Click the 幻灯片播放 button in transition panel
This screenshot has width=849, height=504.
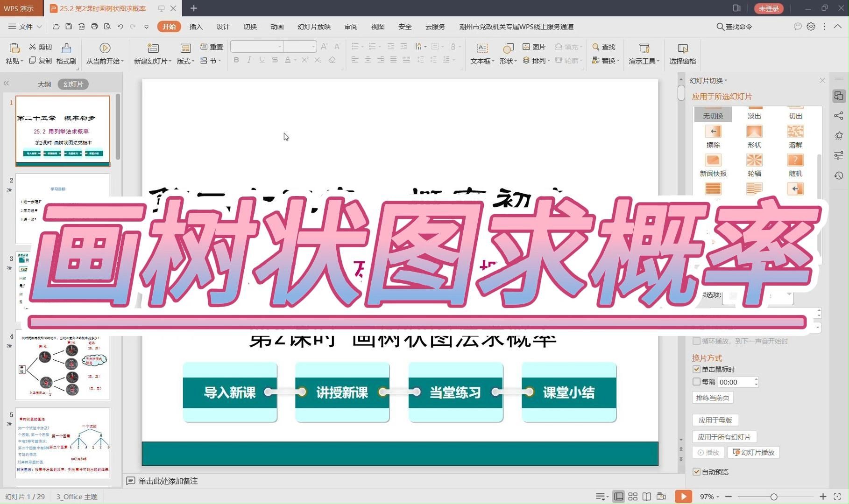(x=754, y=452)
